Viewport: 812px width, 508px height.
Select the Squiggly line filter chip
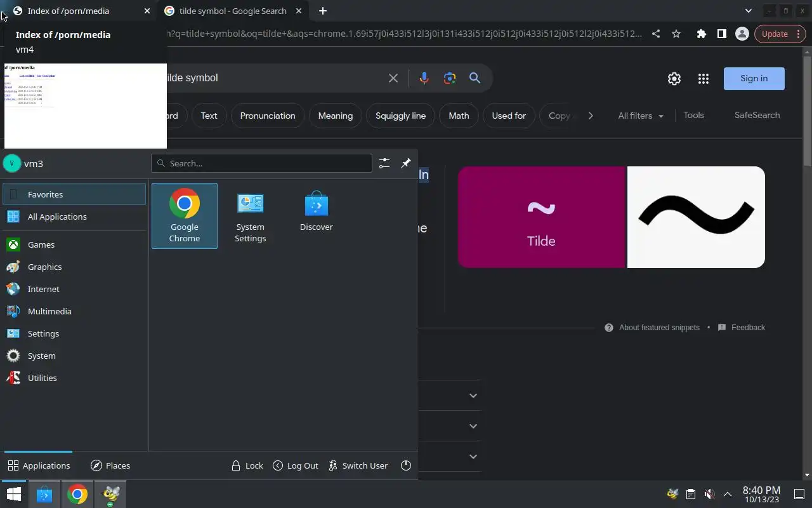401,116
